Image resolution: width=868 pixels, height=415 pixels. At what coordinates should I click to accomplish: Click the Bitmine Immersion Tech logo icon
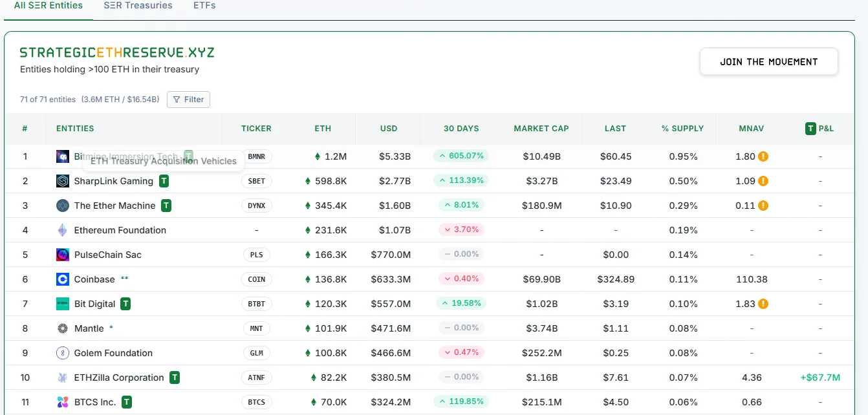[x=63, y=156]
